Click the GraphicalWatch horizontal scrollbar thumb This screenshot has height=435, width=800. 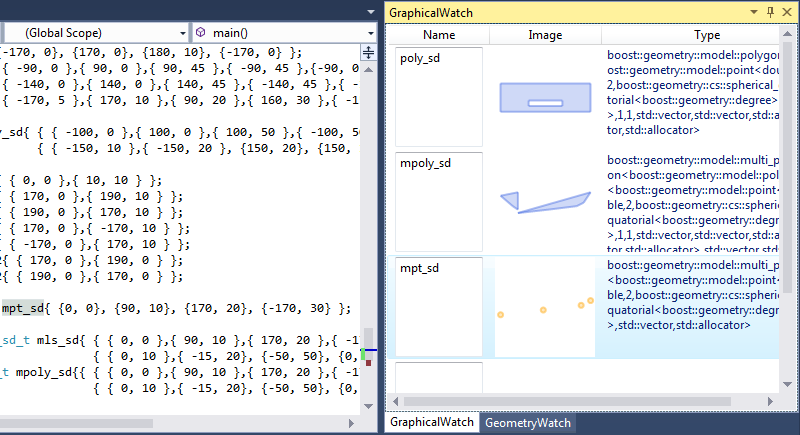click(x=567, y=402)
